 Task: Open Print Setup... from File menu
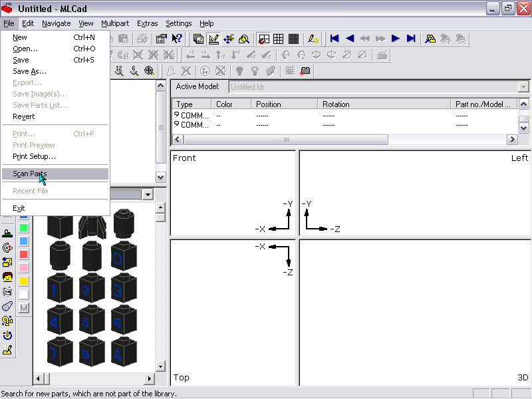55,156
